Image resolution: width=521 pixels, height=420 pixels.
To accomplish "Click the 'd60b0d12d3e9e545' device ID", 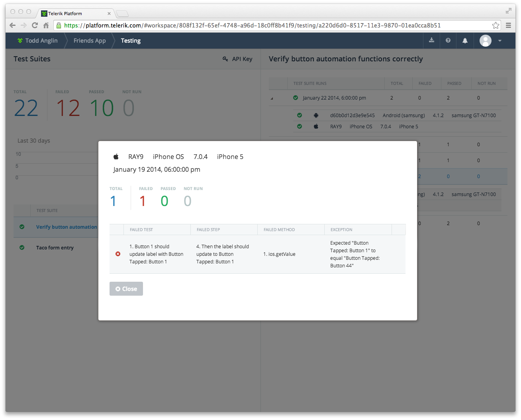I will [353, 116].
